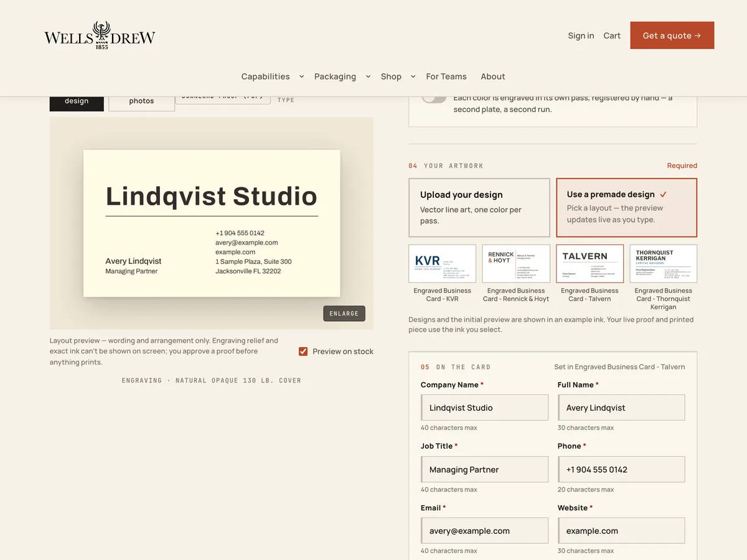Open the Packaging nav item
Screen dimensions: 747x560
(x=335, y=77)
